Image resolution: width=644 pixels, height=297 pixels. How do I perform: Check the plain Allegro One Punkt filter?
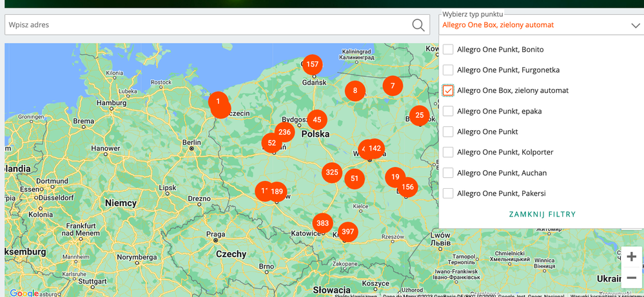[448, 131]
